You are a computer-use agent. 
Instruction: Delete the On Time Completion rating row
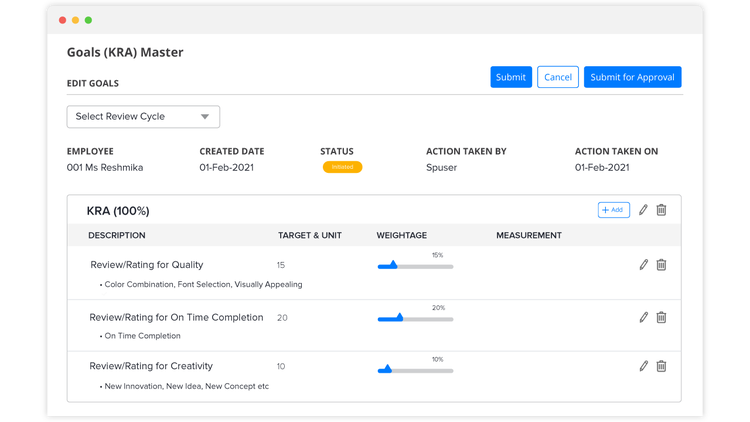(661, 317)
